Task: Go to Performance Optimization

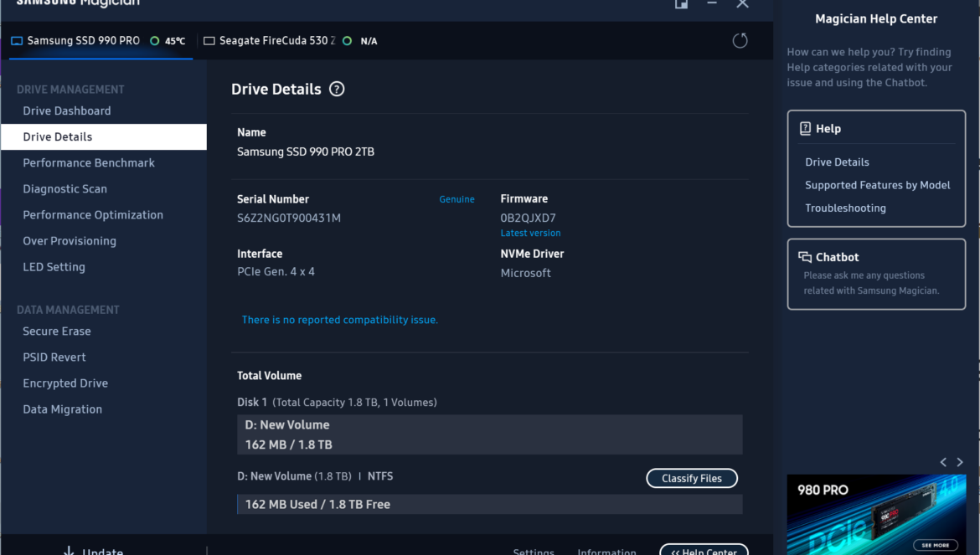Action: click(x=93, y=215)
